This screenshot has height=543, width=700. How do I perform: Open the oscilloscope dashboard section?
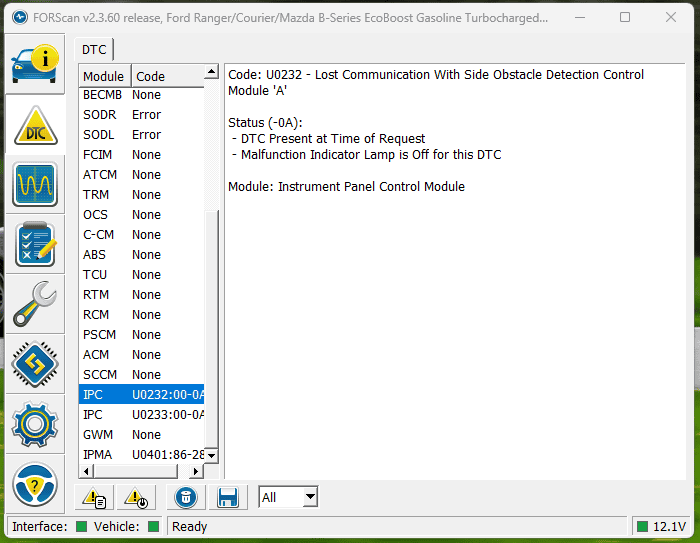(x=35, y=184)
